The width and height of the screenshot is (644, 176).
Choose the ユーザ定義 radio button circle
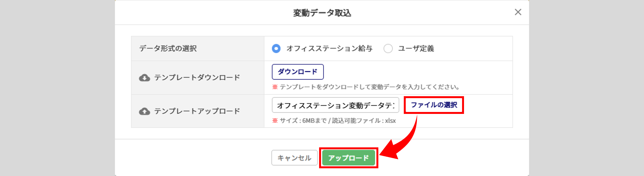pos(388,49)
